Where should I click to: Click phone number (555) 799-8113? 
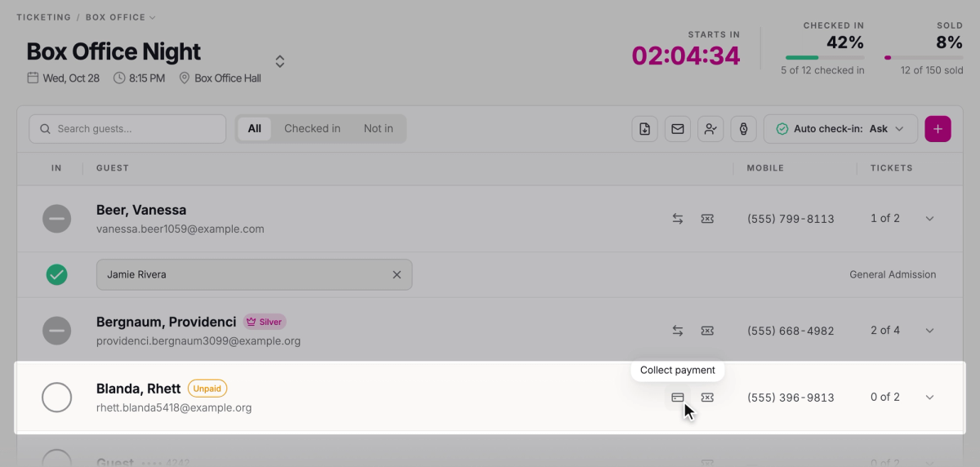[791, 219]
